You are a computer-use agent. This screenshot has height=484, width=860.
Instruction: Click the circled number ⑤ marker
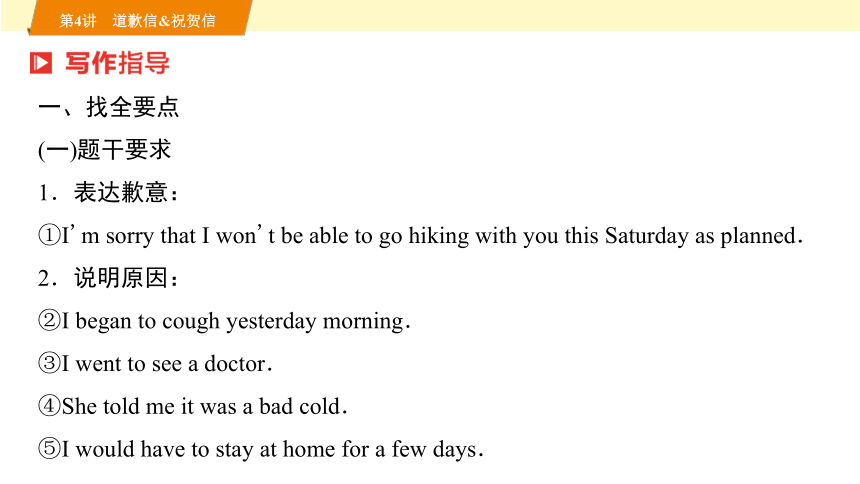pos(49,448)
